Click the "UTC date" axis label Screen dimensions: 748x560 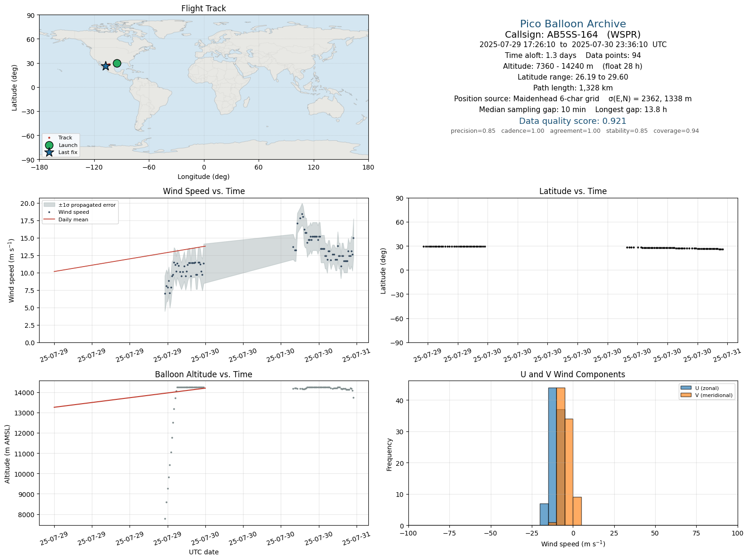tap(203, 552)
